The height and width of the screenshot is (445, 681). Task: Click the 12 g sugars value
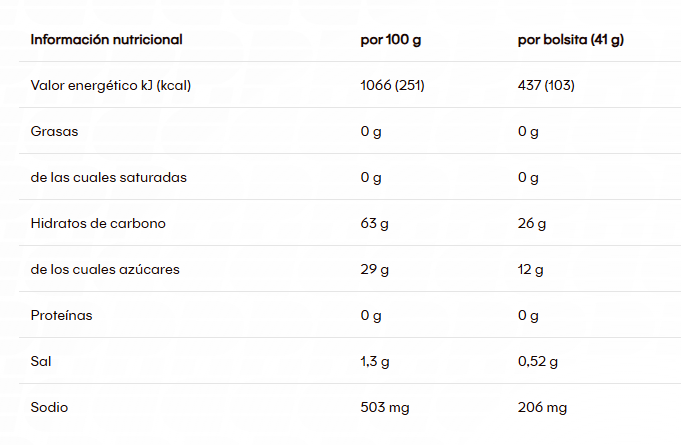(x=531, y=269)
